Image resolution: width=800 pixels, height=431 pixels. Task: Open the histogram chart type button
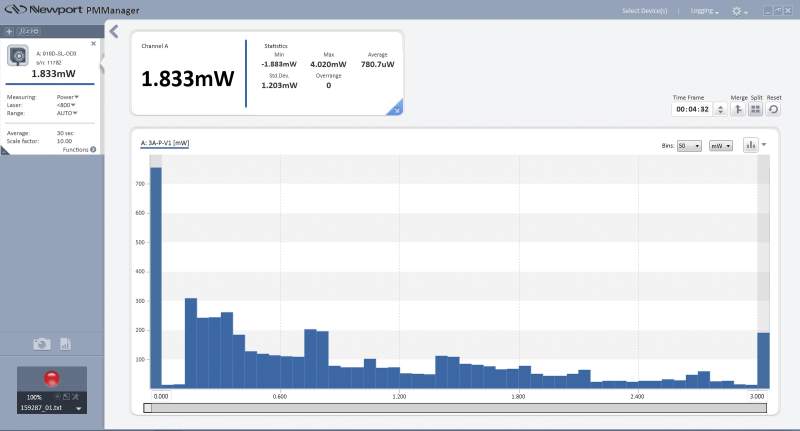tap(750, 145)
